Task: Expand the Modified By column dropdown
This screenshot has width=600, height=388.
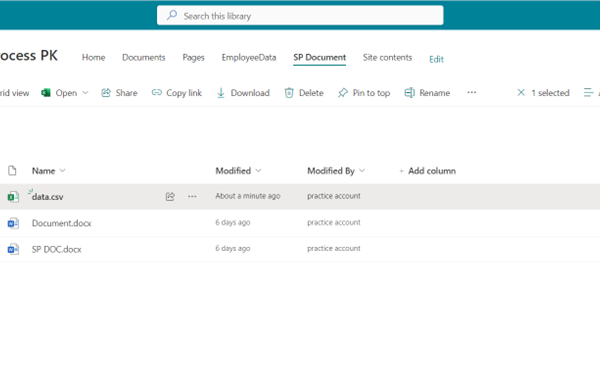Action: [x=362, y=171]
